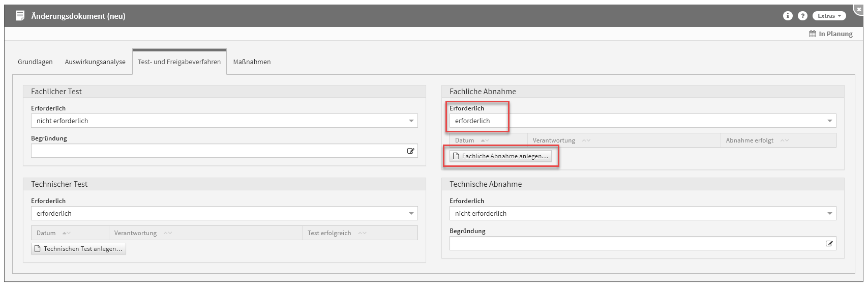Open help via question mark icon
The height and width of the screenshot is (286, 868).
pos(802,16)
